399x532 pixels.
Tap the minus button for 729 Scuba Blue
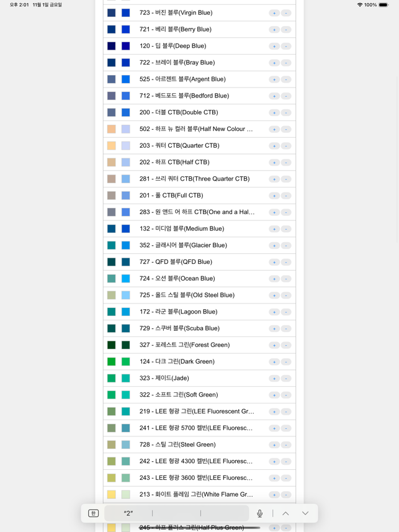286,329
